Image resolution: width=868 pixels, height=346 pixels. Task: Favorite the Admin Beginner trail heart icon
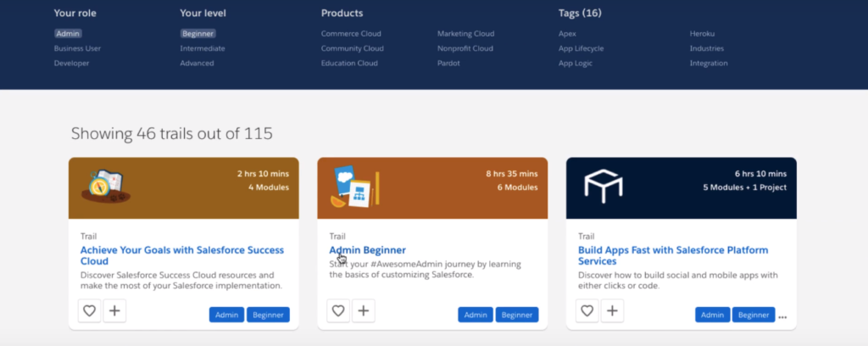(338, 310)
